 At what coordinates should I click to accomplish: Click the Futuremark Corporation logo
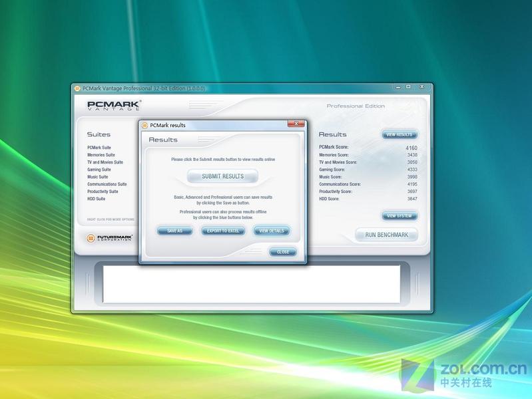109,238
